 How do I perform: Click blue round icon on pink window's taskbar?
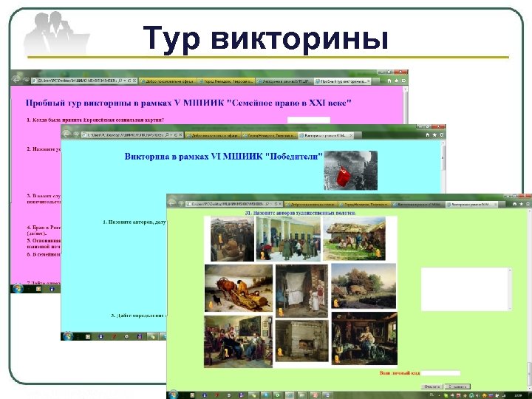point(52,289)
